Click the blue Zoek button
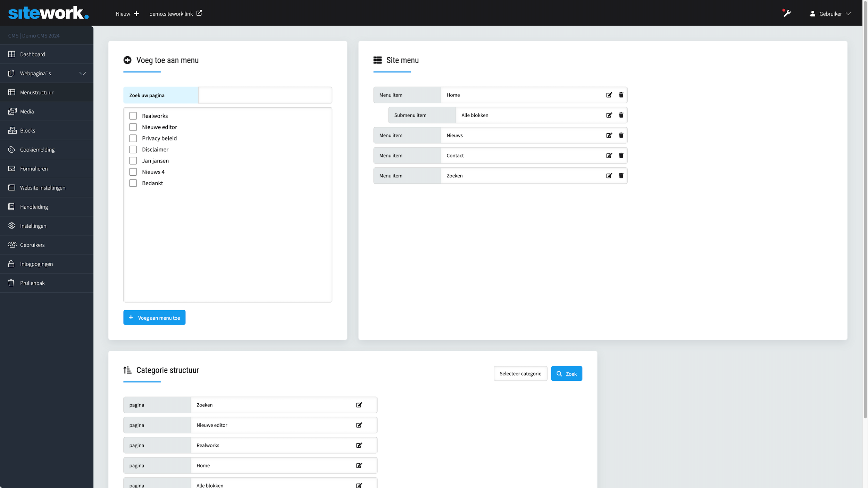 [566, 374]
